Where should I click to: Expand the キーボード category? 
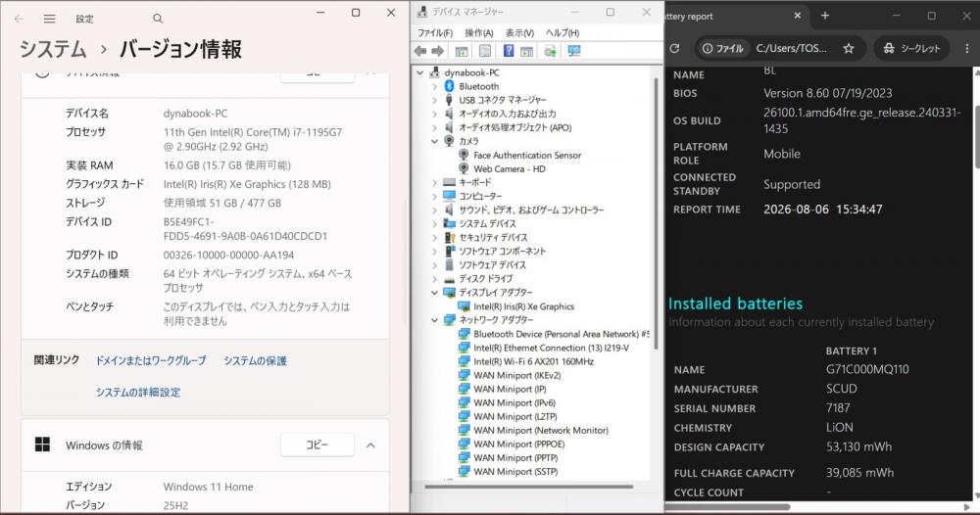pyautogui.click(x=434, y=182)
